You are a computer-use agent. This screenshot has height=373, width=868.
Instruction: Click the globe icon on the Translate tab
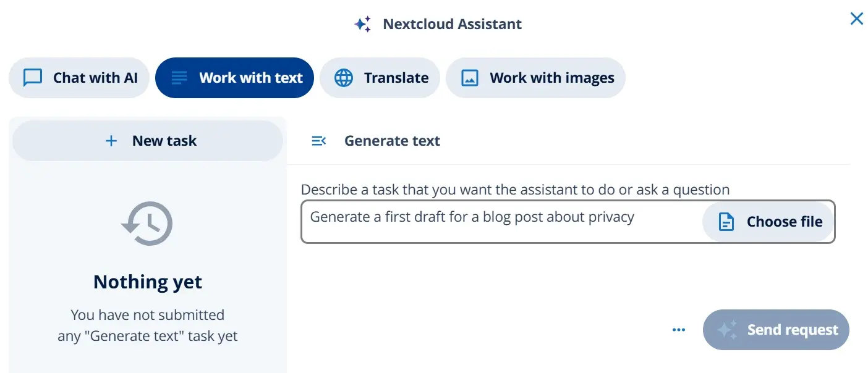[344, 77]
